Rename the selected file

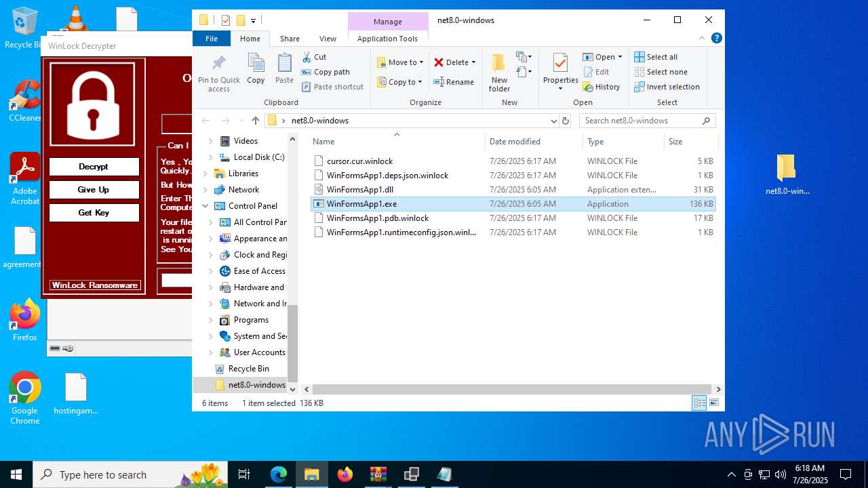(454, 82)
